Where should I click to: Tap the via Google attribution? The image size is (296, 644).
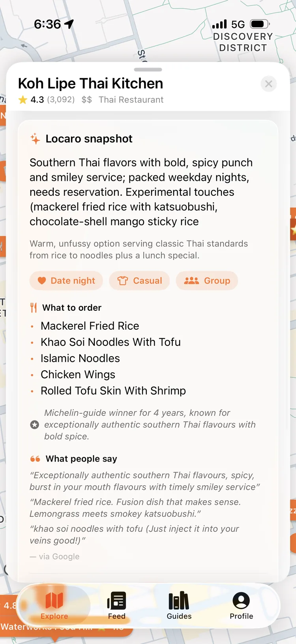coord(54,556)
